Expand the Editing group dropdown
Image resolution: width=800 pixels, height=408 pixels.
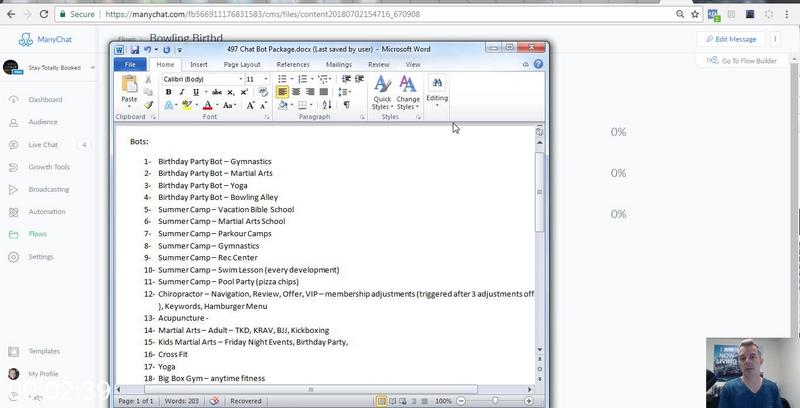[437, 92]
